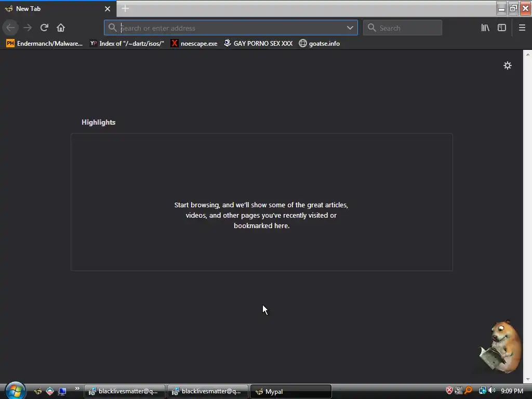Go forward using the forward arrow
The height and width of the screenshot is (399, 532).
click(28, 28)
